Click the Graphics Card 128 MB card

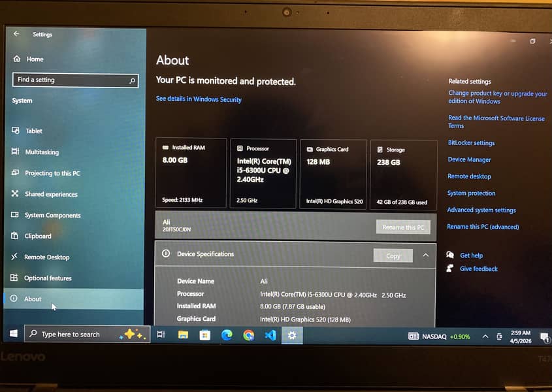pos(333,174)
